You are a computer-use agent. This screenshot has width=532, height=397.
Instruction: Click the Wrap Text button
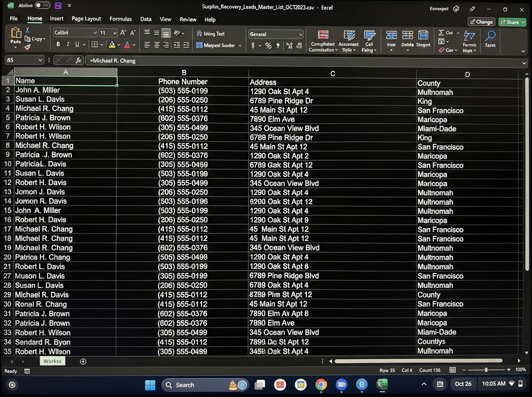point(211,34)
